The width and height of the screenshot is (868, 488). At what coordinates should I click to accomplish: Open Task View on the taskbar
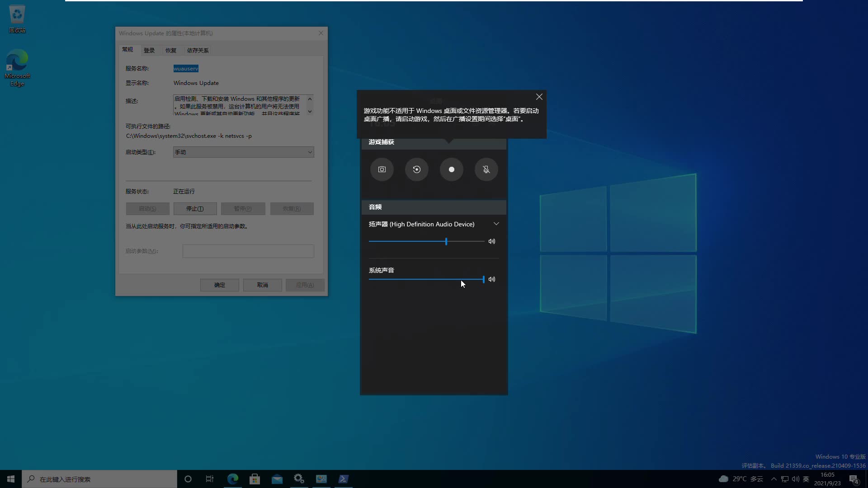210,479
